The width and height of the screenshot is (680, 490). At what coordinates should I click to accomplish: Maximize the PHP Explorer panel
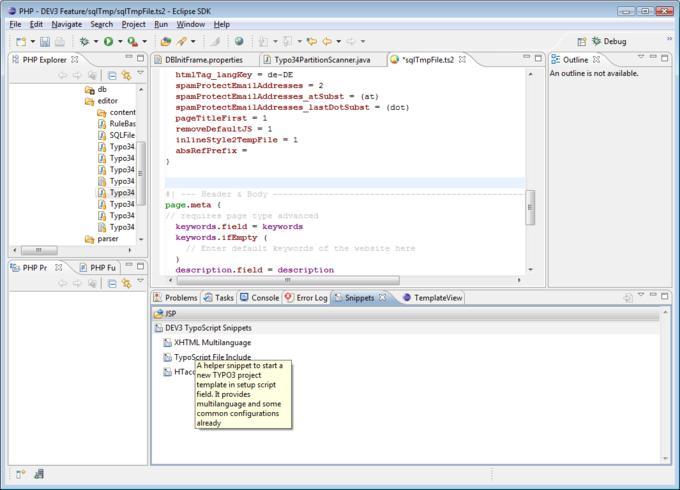click(x=141, y=58)
